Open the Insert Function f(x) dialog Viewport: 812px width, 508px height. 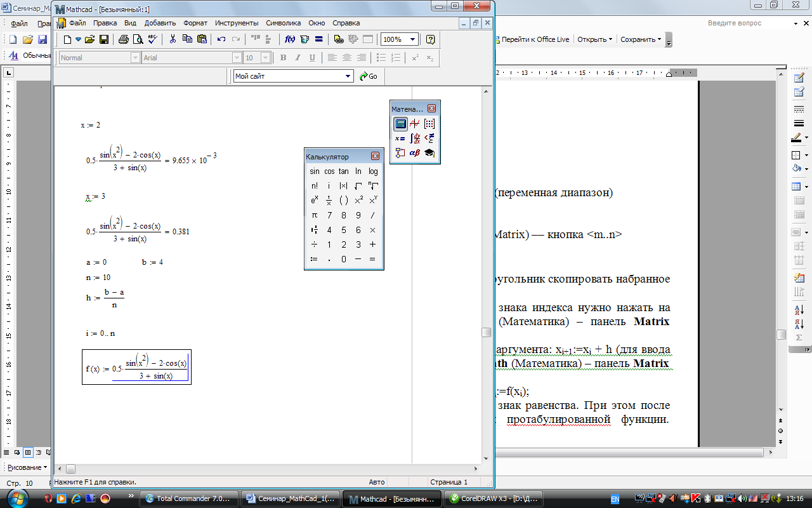[x=290, y=39]
